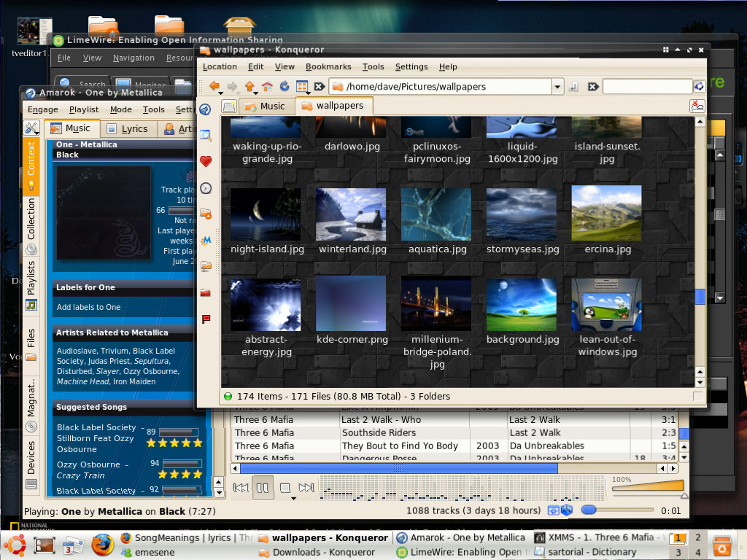Click Add labels to One link
Image resolution: width=747 pixels, height=560 pixels.
[88, 307]
